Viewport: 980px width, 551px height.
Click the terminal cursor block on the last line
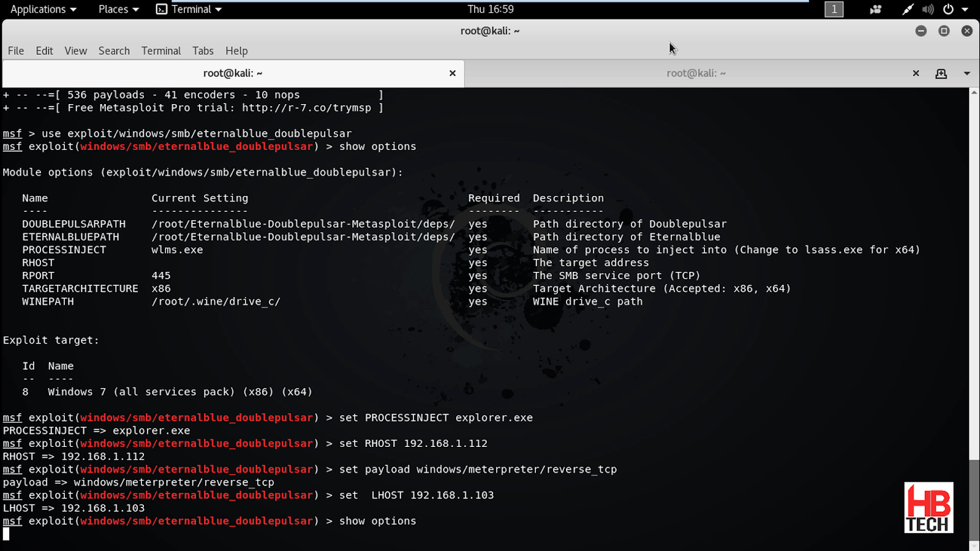pos(6,534)
